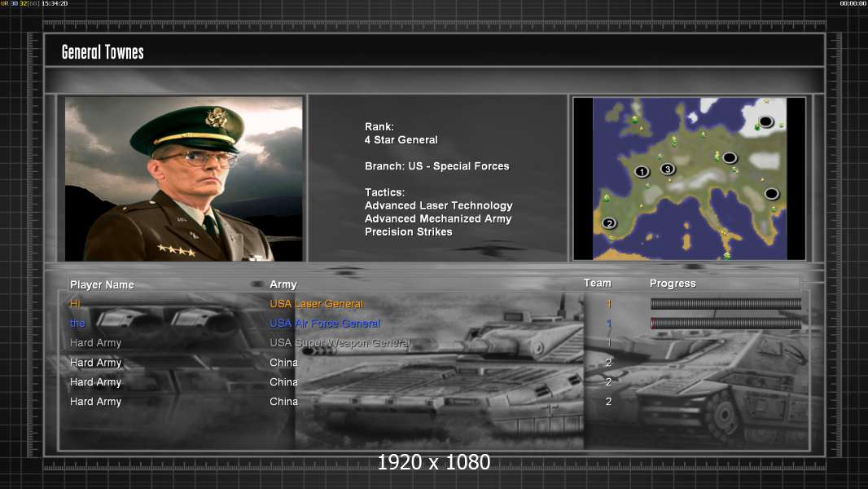This screenshot has height=489, width=868.
Task: Click the loading progress bar for player Hi
Action: point(726,303)
